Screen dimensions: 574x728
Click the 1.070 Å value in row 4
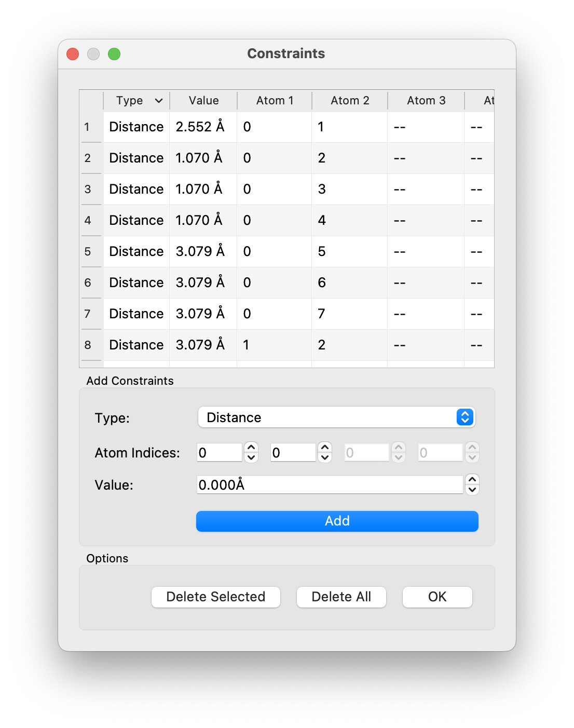[x=203, y=220]
